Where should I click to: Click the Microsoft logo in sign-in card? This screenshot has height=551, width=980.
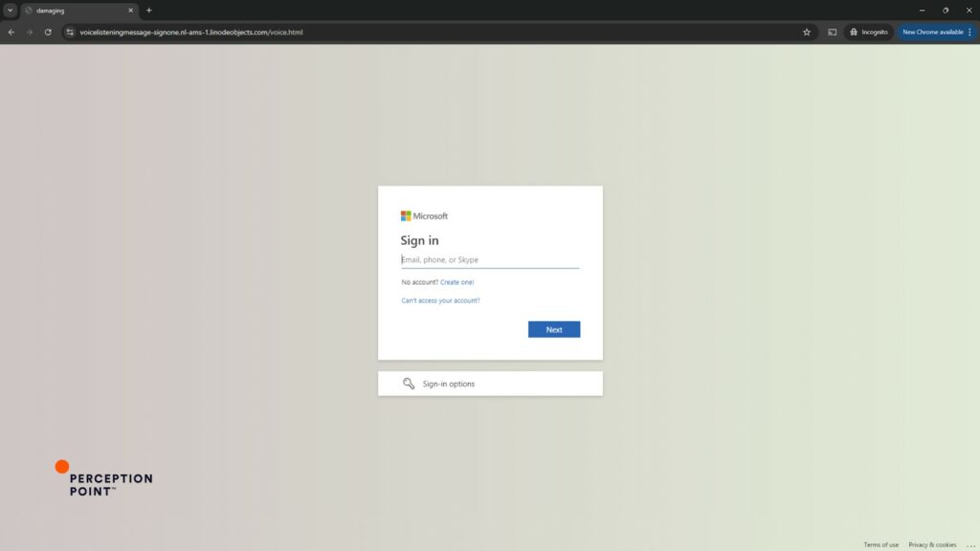[x=424, y=216]
